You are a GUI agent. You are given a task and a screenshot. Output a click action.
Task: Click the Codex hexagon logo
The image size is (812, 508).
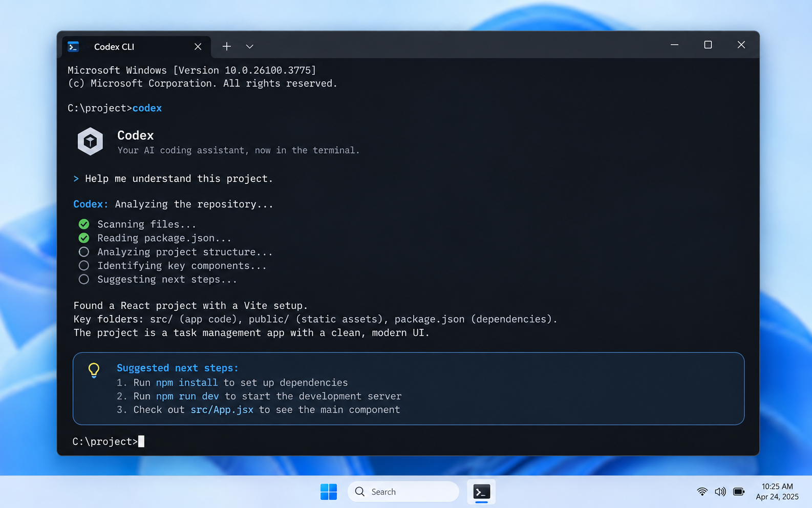pos(90,141)
